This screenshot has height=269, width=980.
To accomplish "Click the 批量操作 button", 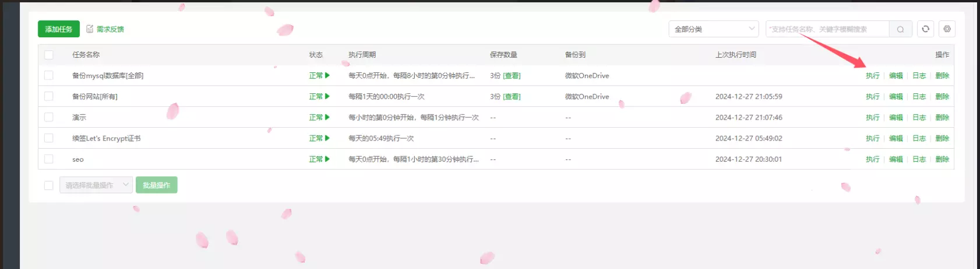I will (x=157, y=186).
